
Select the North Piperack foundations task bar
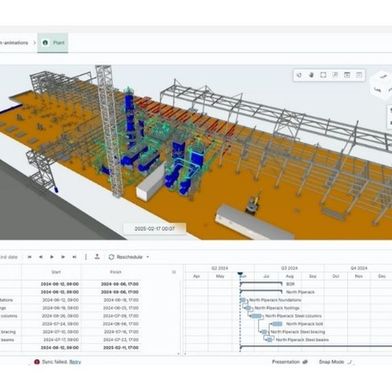(243, 300)
